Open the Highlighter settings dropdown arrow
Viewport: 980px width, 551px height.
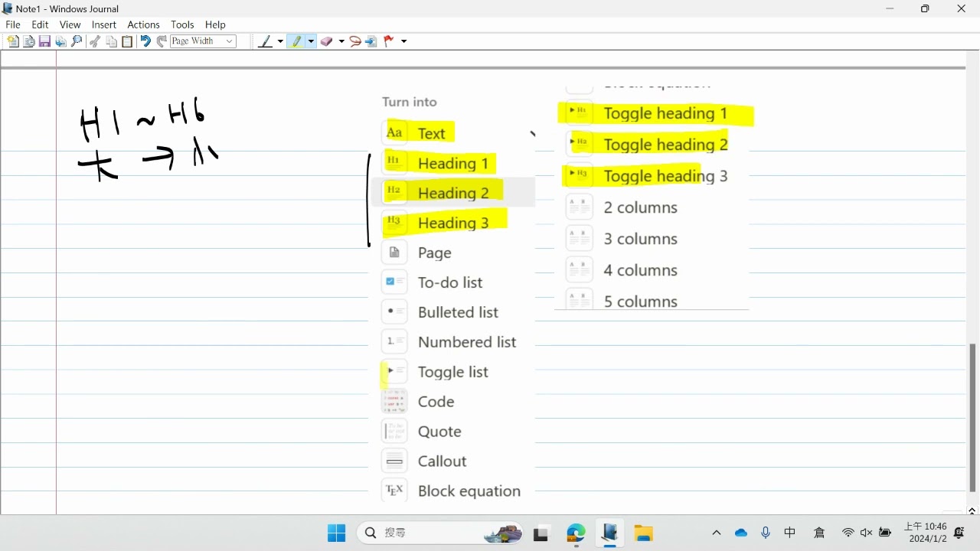point(311,41)
